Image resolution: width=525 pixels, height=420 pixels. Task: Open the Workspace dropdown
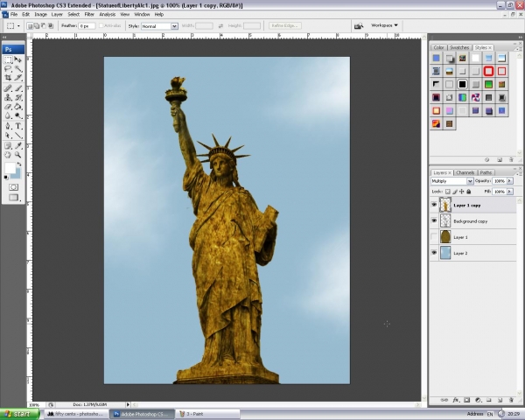pyautogui.click(x=384, y=25)
